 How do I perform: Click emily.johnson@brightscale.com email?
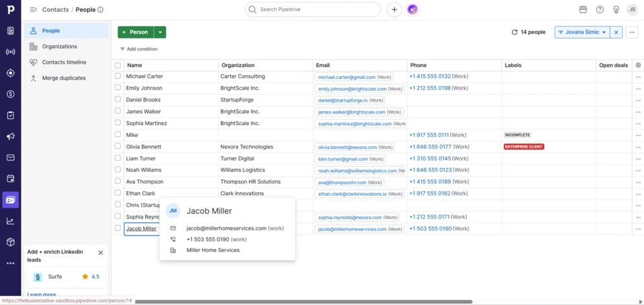(x=352, y=88)
